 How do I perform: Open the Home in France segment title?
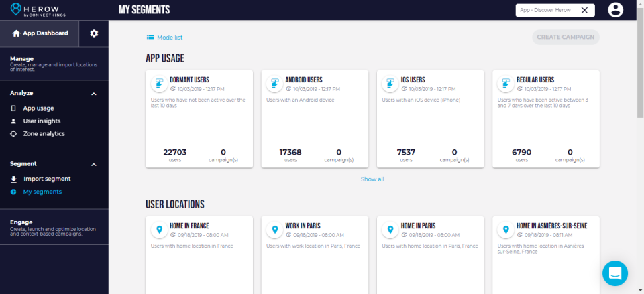coord(189,226)
